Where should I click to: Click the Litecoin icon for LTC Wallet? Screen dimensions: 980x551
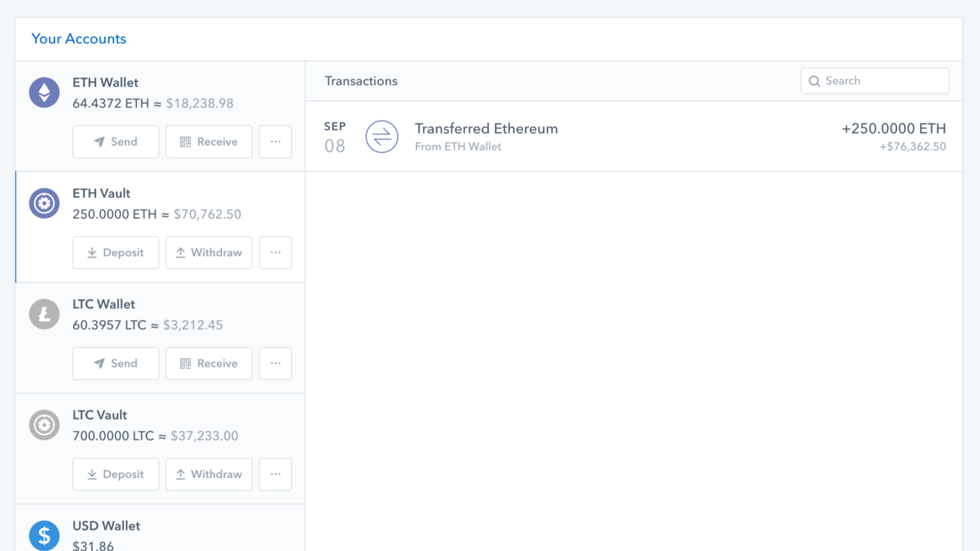(x=44, y=314)
